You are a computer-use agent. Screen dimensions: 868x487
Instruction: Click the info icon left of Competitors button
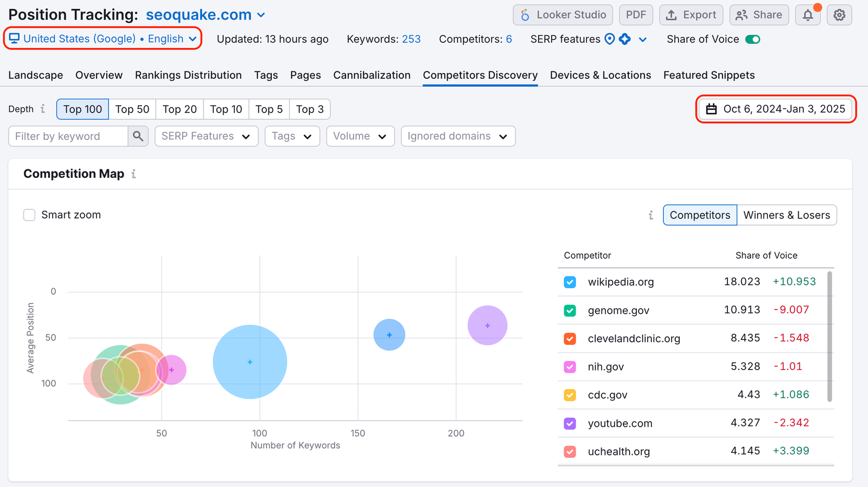(x=651, y=215)
